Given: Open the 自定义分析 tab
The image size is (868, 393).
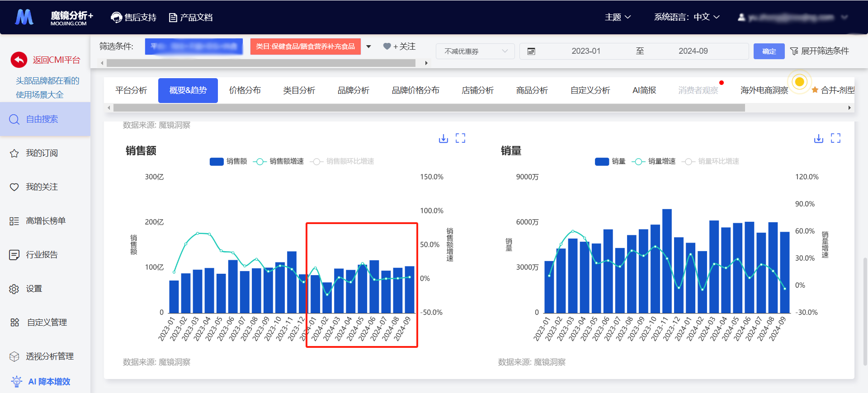Looking at the screenshot, I should [590, 90].
